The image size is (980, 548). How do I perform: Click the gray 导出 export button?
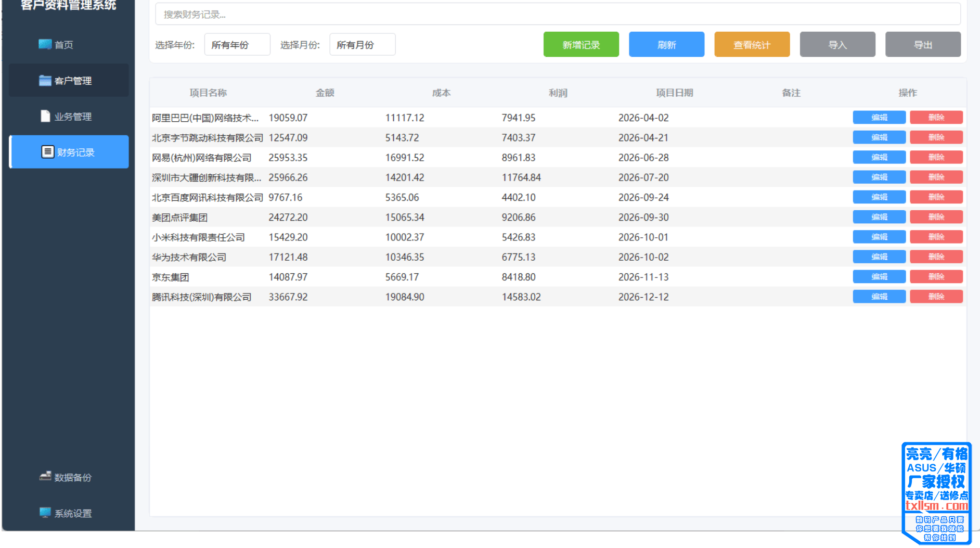point(922,45)
